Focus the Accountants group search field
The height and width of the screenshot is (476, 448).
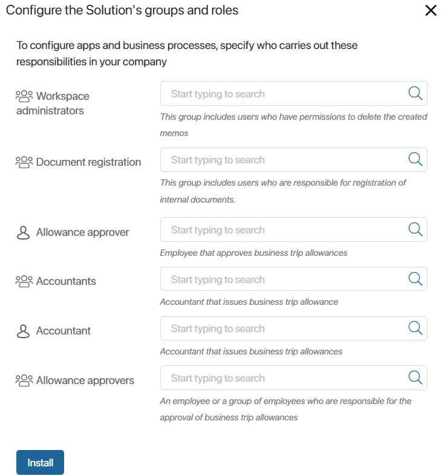(x=293, y=279)
